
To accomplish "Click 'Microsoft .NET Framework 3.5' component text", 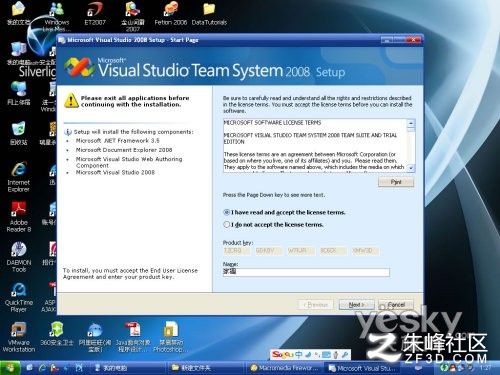I will (118, 141).
